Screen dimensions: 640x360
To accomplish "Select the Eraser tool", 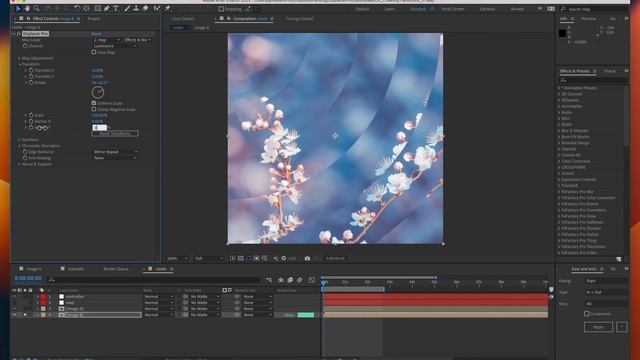I will (145, 9).
